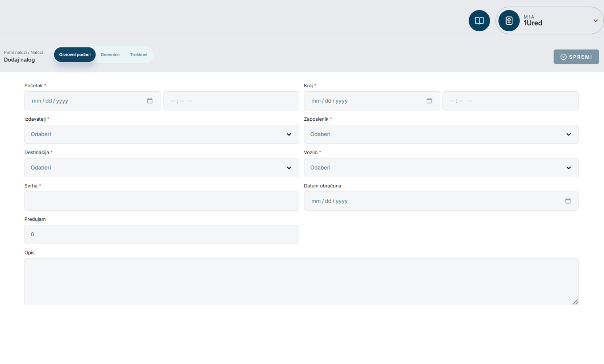Focus the Početak time input
604x364 pixels.
tap(231, 101)
